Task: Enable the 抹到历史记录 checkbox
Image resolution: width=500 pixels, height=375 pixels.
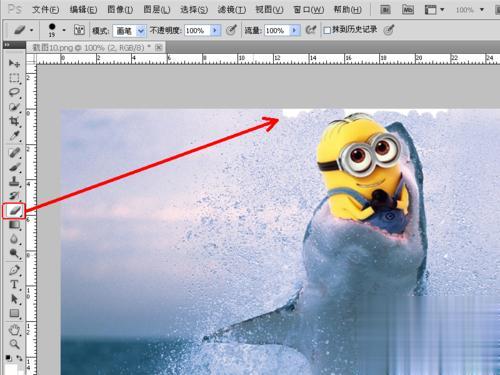Action: [327, 30]
